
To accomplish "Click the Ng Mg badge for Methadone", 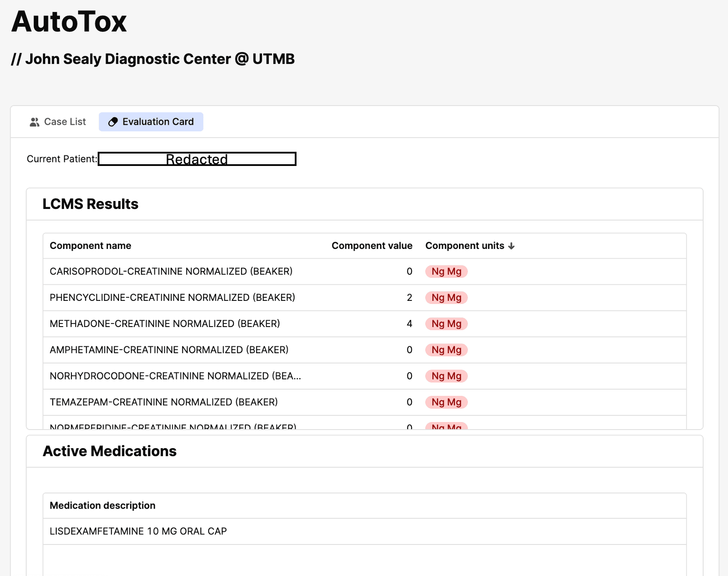I will pos(446,324).
